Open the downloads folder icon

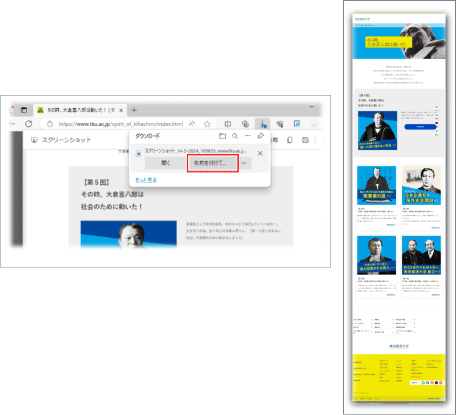(x=222, y=136)
